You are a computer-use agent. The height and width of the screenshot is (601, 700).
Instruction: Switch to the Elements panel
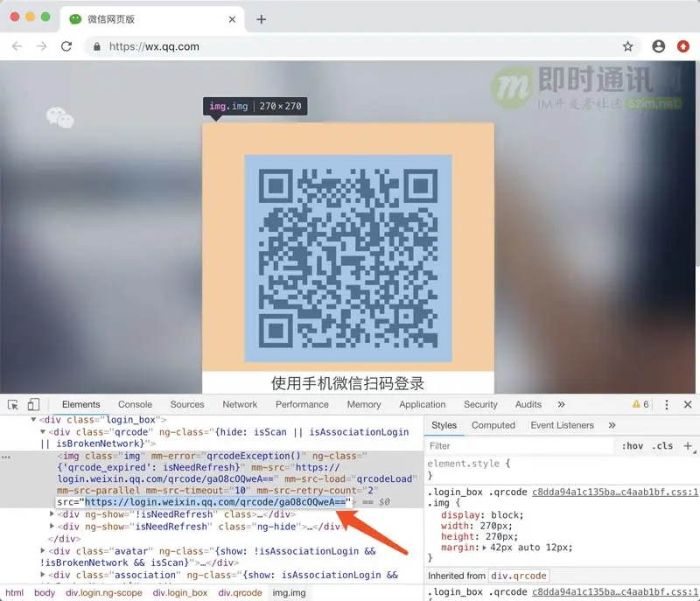point(80,404)
